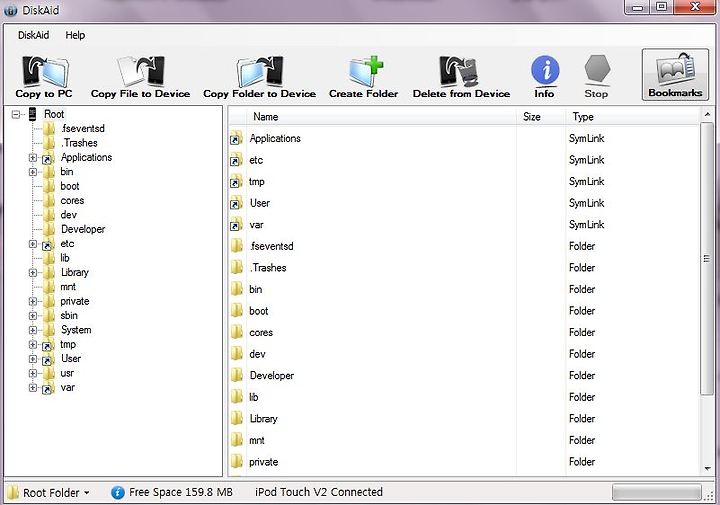
Task: Click the Copy to PC toolbar icon
Action: tap(44, 77)
